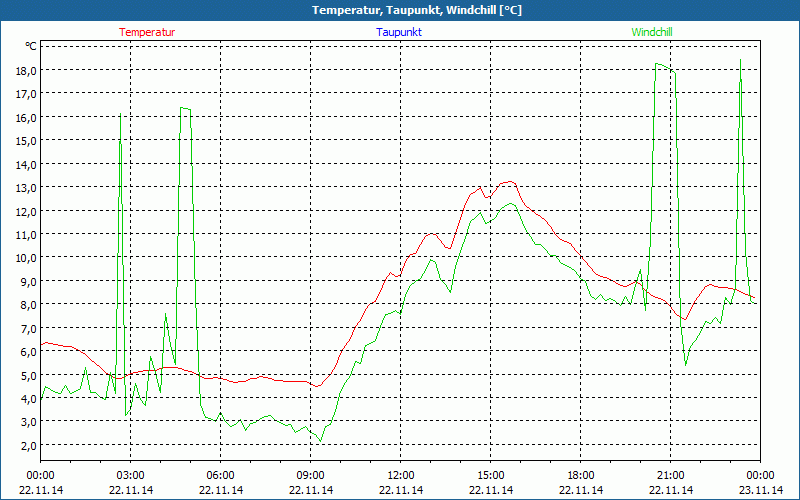Click the °C unit label on the axis
Viewport: 800px width, 500px height.
point(31,46)
